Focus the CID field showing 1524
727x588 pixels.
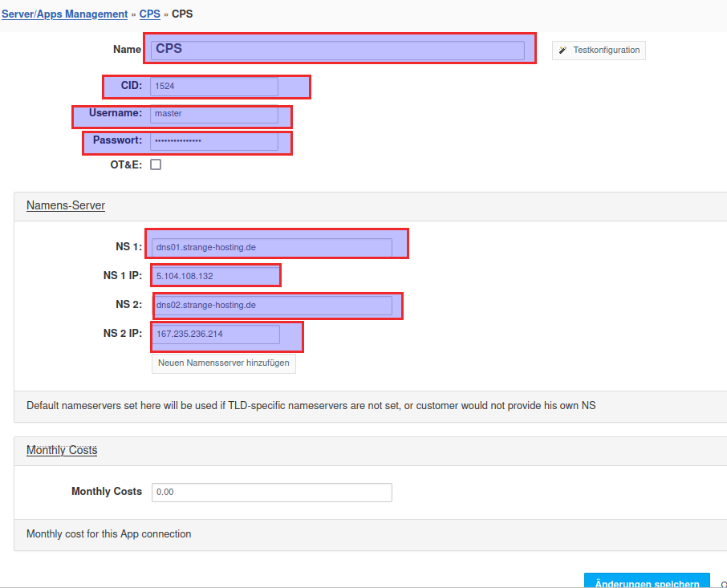pos(213,87)
